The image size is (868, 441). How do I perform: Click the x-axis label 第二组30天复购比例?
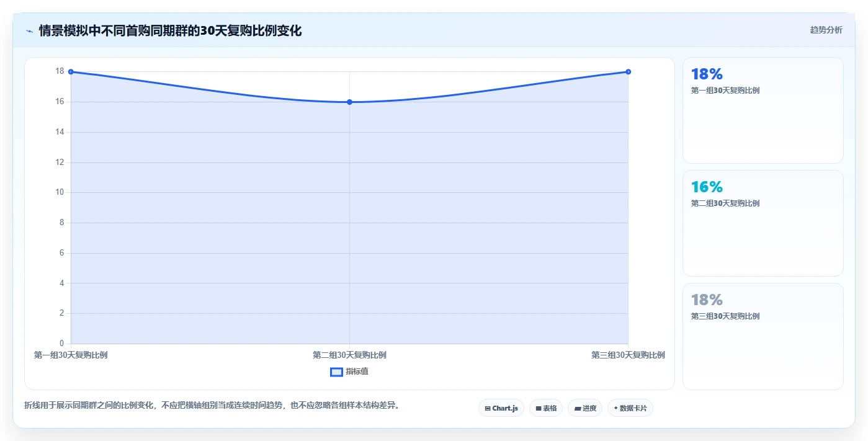(349, 355)
